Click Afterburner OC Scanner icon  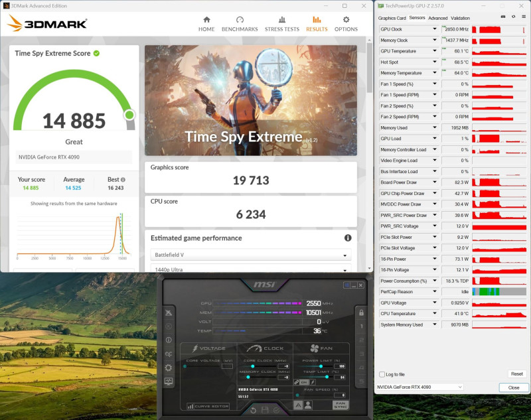click(169, 354)
